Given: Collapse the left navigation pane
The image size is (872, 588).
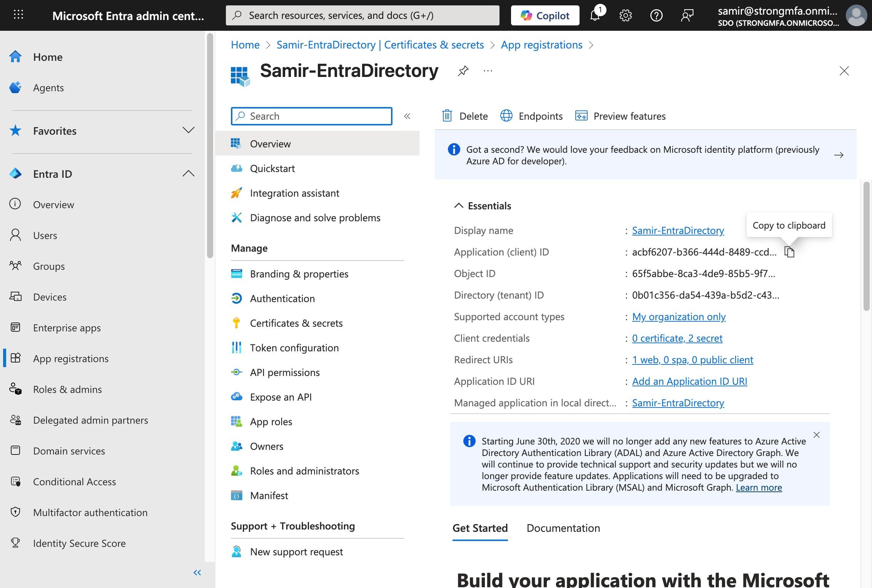Looking at the screenshot, I should pos(197,573).
